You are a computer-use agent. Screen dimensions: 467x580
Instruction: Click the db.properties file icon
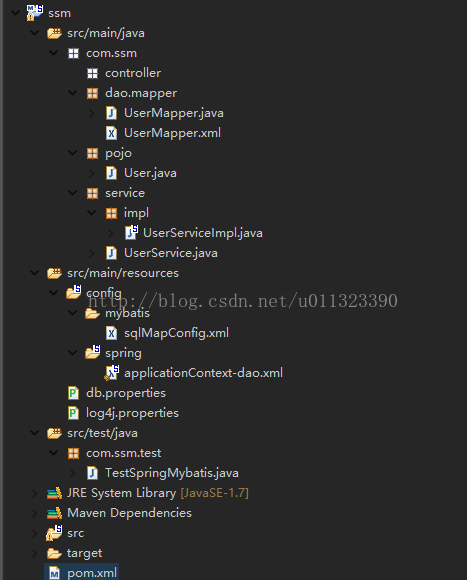(x=73, y=393)
